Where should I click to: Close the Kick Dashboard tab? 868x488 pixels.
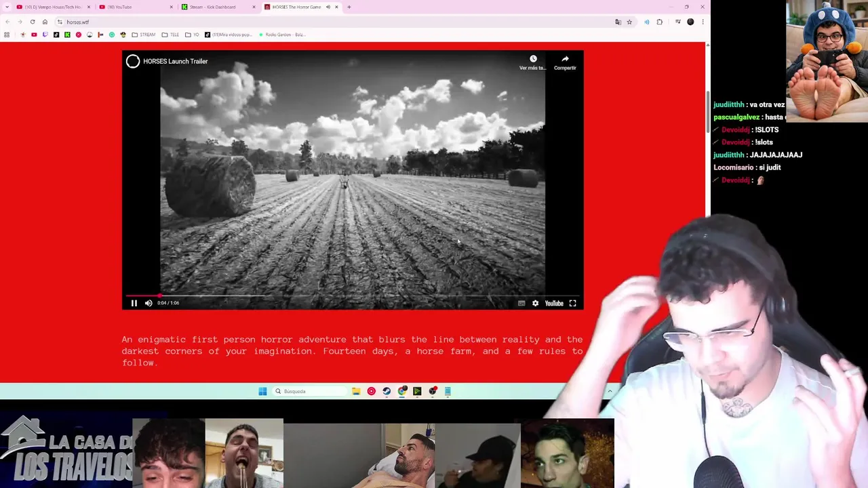coord(254,7)
